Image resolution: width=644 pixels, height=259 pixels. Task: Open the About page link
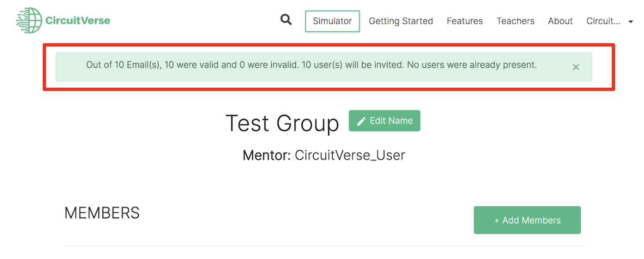560,21
